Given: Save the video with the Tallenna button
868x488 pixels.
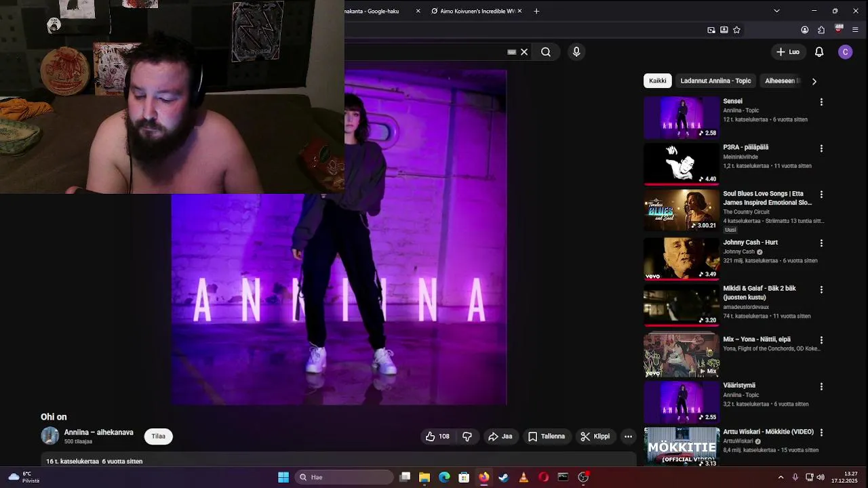Looking at the screenshot, I should click(547, 436).
